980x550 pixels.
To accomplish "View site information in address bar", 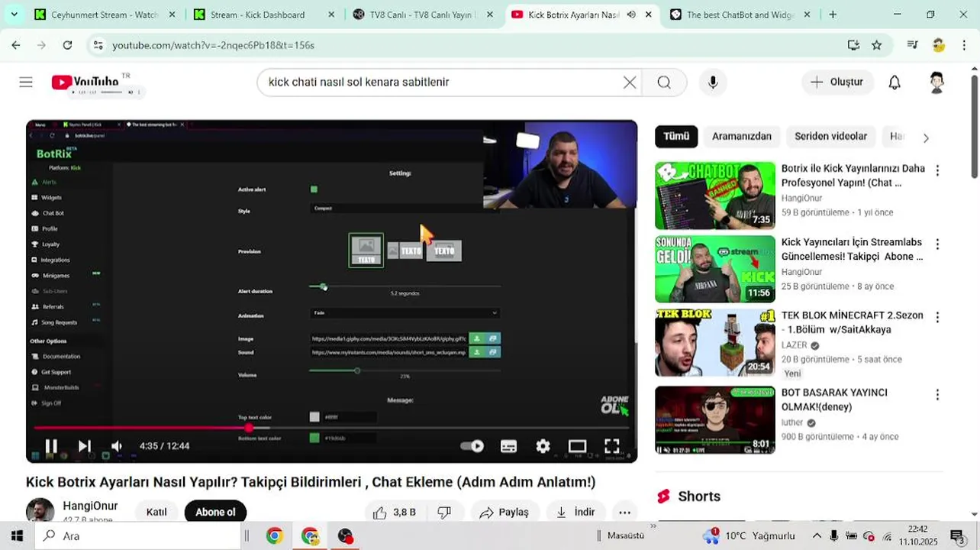I will (x=98, y=45).
